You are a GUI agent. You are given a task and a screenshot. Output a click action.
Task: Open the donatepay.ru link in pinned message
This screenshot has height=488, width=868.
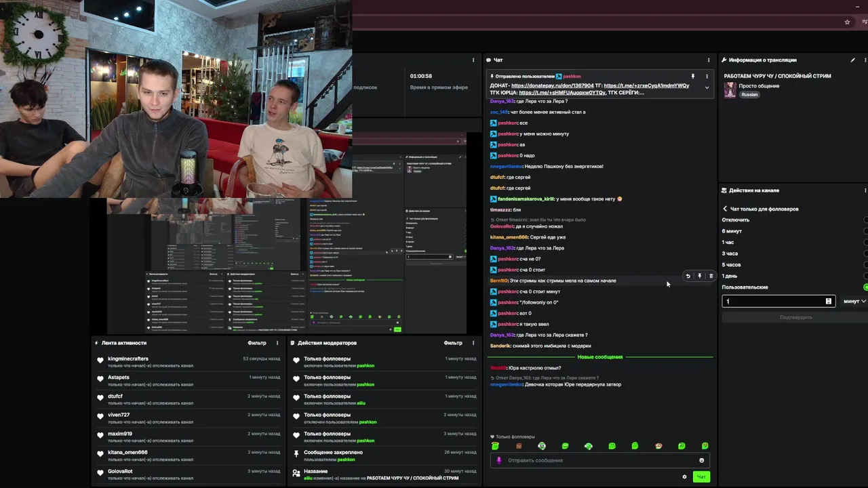[552, 86]
